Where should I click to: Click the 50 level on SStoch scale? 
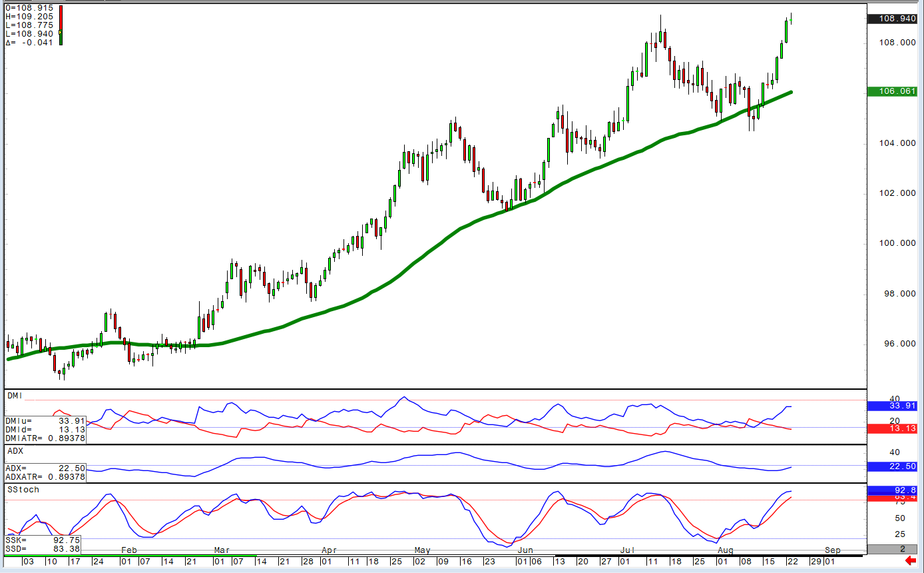(900, 518)
